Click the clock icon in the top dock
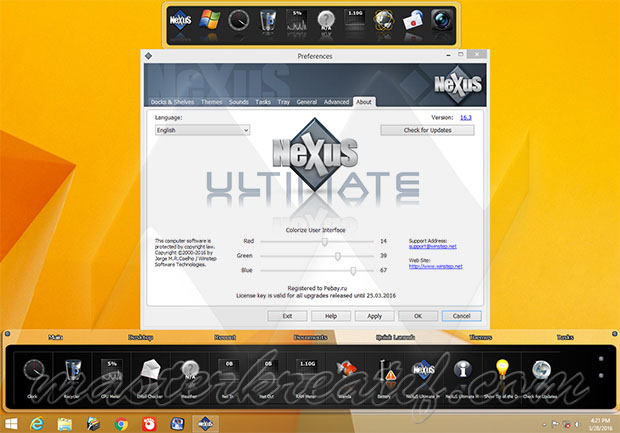This screenshot has width=620, height=433. (239, 20)
